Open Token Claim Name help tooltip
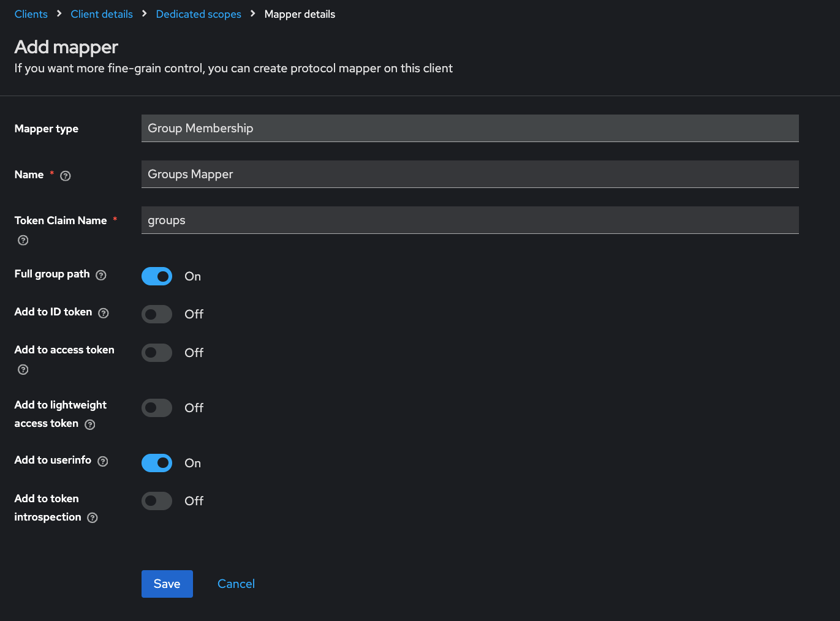Viewport: 840px width, 621px height. point(23,240)
